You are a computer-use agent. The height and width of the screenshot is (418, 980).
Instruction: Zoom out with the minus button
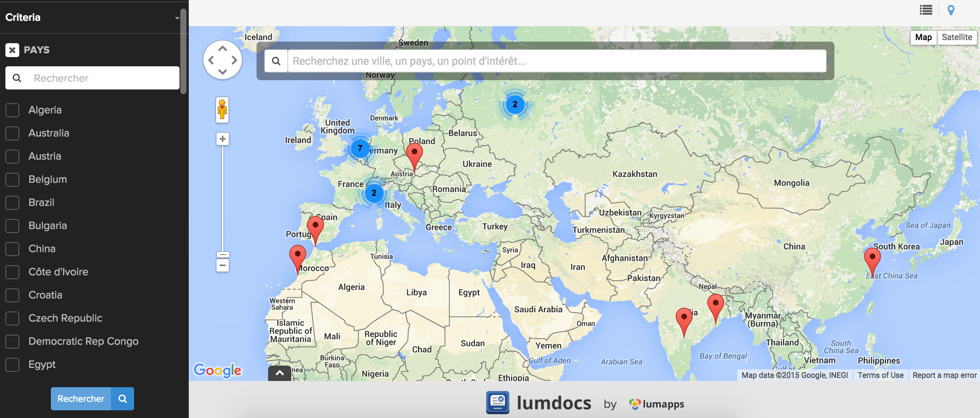tap(222, 265)
